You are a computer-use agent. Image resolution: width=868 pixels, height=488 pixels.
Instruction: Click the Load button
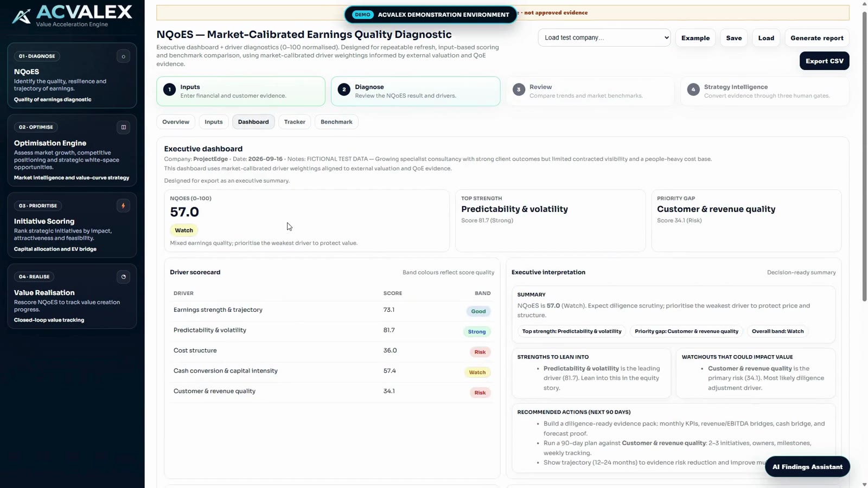tap(766, 38)
